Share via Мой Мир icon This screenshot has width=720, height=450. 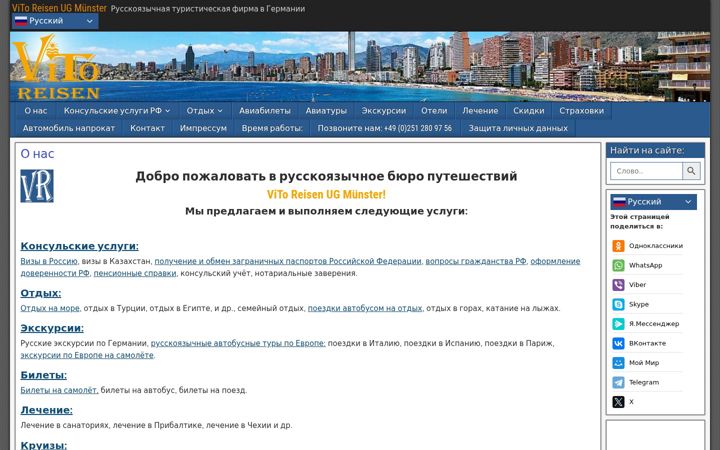[x=618, y=363]
